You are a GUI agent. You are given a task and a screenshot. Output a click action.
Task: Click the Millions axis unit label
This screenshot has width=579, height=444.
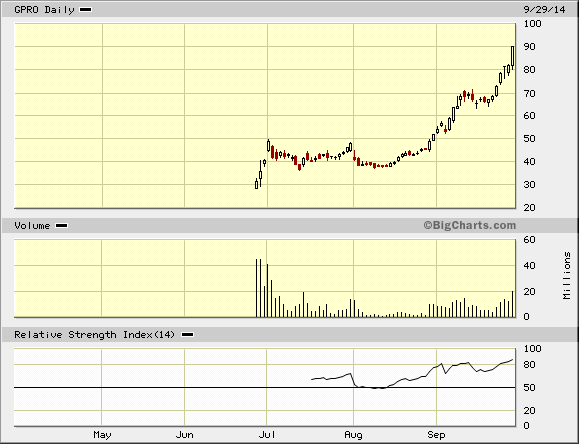[x=567, y=276]
